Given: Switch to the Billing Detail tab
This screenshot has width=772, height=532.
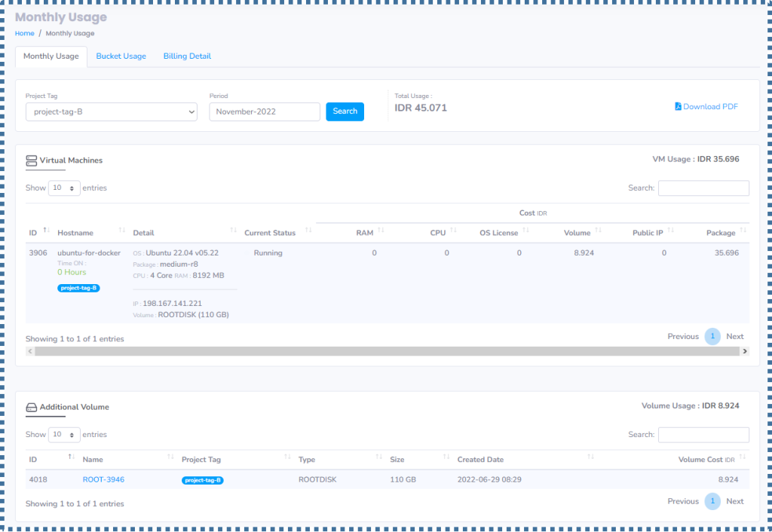Looking at the screenshot, I should click(x=187, y=56).
